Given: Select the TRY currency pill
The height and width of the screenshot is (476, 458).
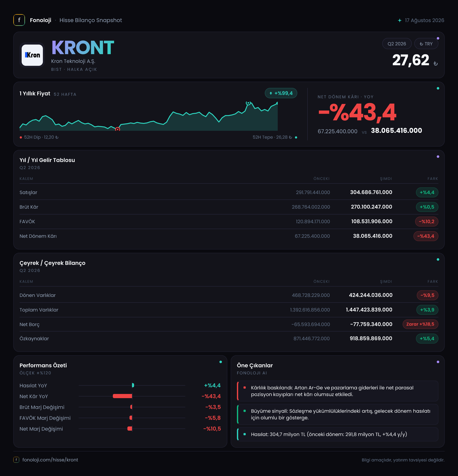Looking at the screenshot, I should click(x=426, y=44).
